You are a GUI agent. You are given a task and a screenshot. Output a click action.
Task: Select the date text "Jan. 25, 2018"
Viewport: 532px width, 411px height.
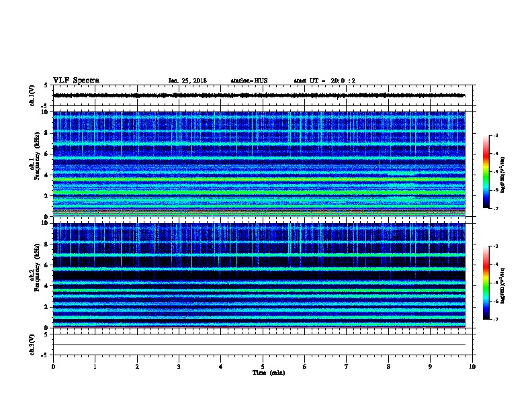[x=187, y=81]
